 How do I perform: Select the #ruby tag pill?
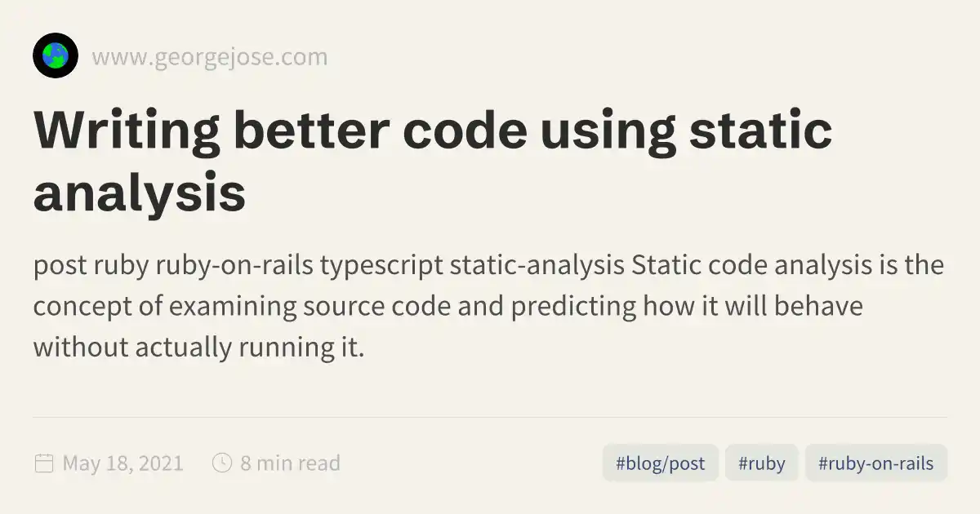(761, 463)
